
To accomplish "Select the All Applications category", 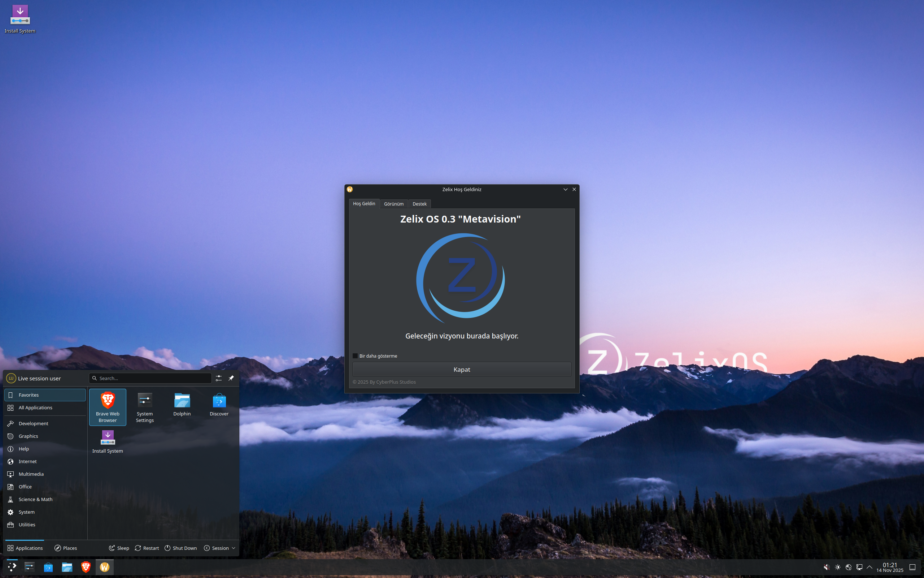I will coord(45,407).
